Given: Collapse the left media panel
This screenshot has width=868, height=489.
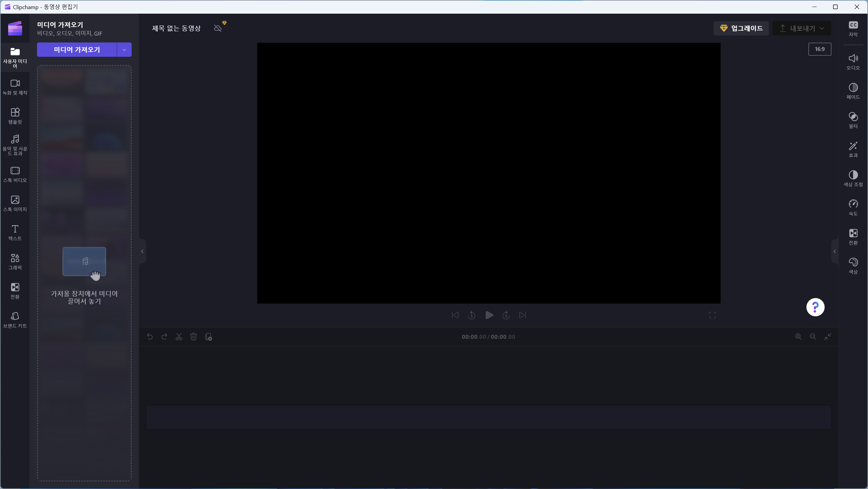Looking at the screenshot, I should pos(142,251).
